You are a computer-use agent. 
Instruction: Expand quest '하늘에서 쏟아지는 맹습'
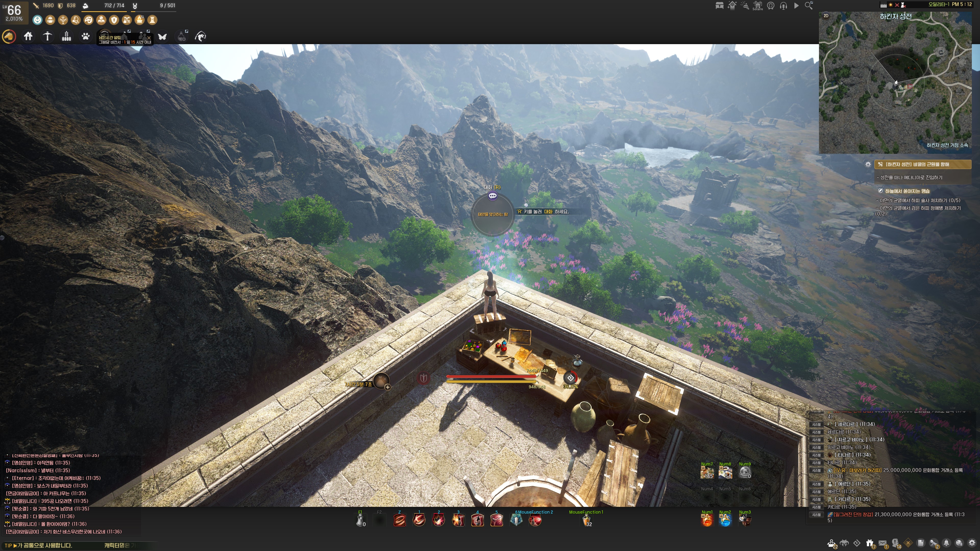[x=907, y=191]
